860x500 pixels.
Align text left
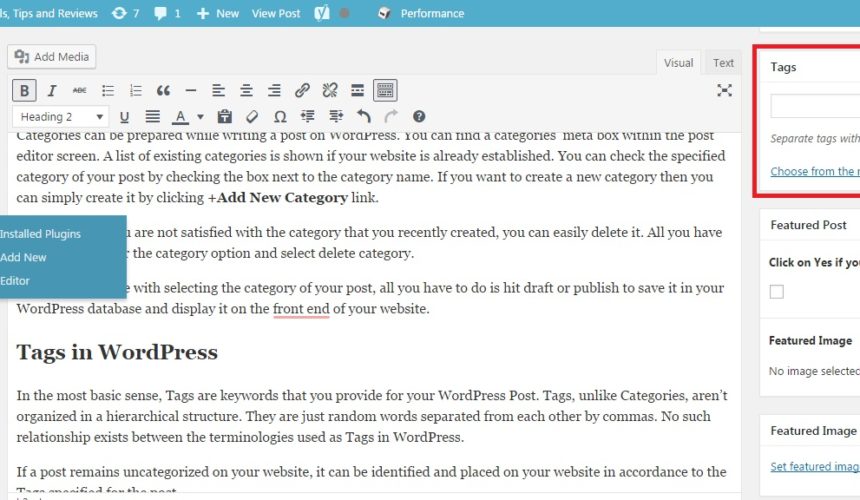pos(219,90)
